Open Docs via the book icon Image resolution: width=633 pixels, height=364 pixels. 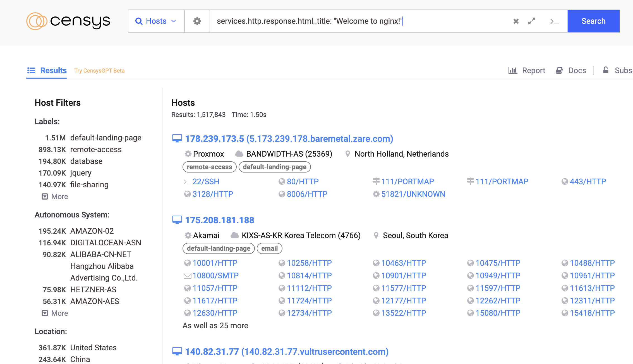coord(559,70)
